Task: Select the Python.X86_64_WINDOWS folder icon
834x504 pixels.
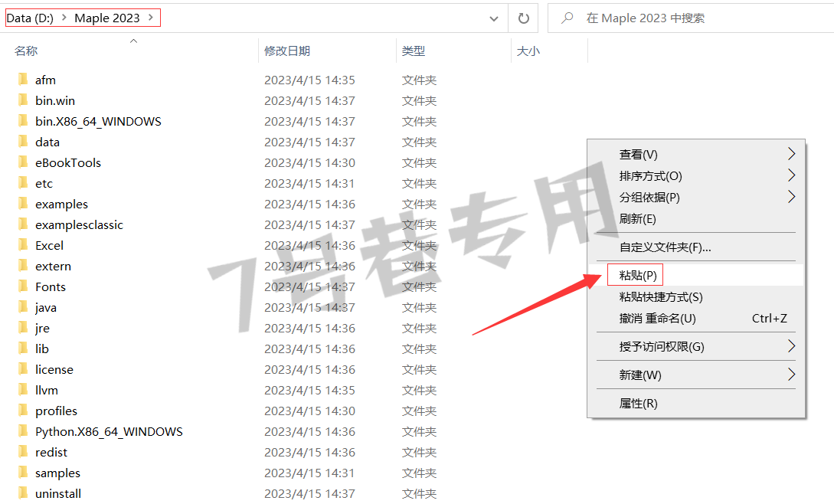Action: pos(23,431)
